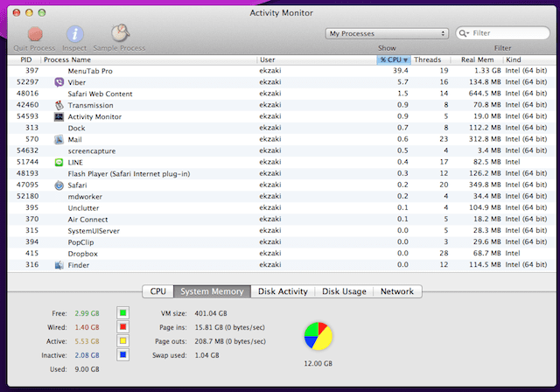Viewport: 560px width, 392px height.
Task: Switch to the CPU tab
Action: [157, 291]
